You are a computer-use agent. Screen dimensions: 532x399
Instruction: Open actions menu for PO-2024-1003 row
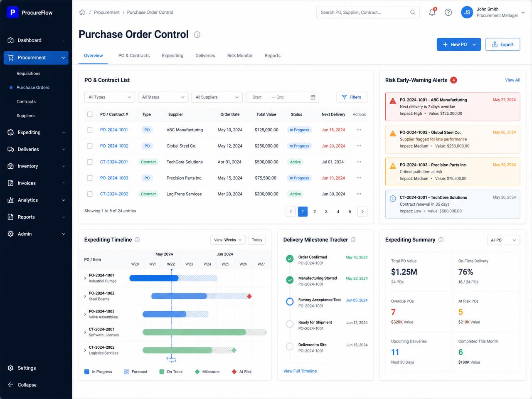359,178
